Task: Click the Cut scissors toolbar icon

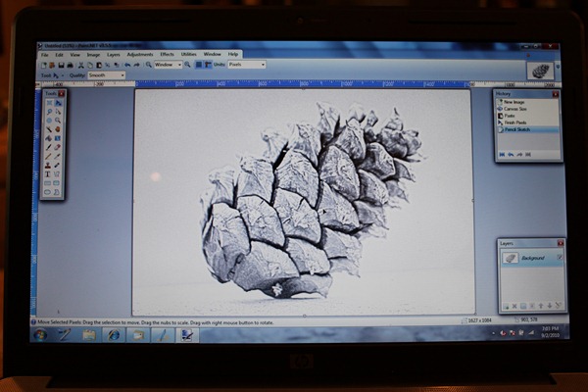Action: 80,65
